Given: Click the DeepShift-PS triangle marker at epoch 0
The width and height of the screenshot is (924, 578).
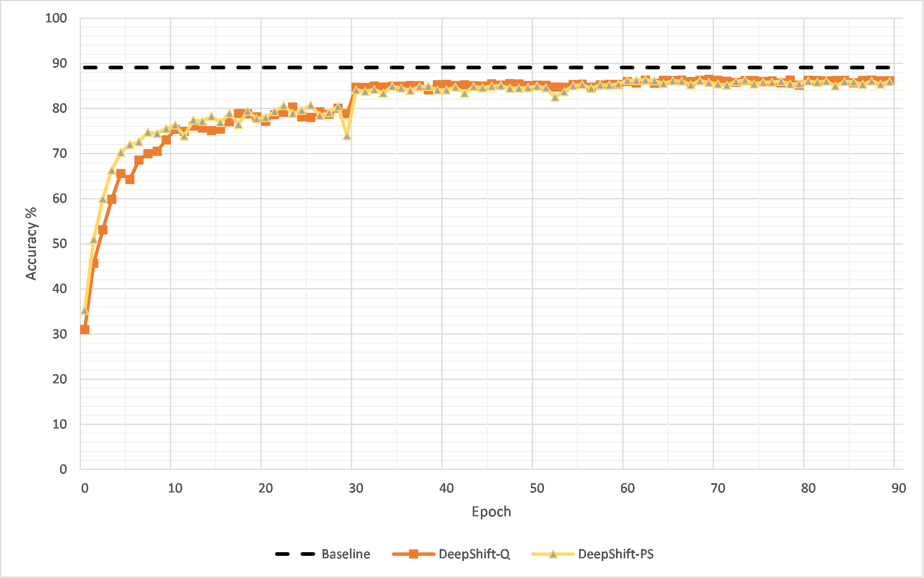Looking at the screenshot, I should pyautogui.click(x=85, y=311).
